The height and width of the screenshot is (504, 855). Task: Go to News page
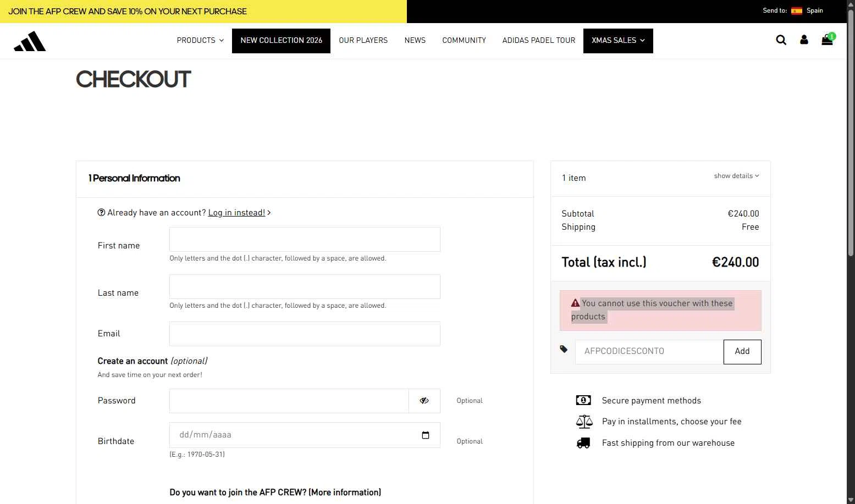pos(415,41)
